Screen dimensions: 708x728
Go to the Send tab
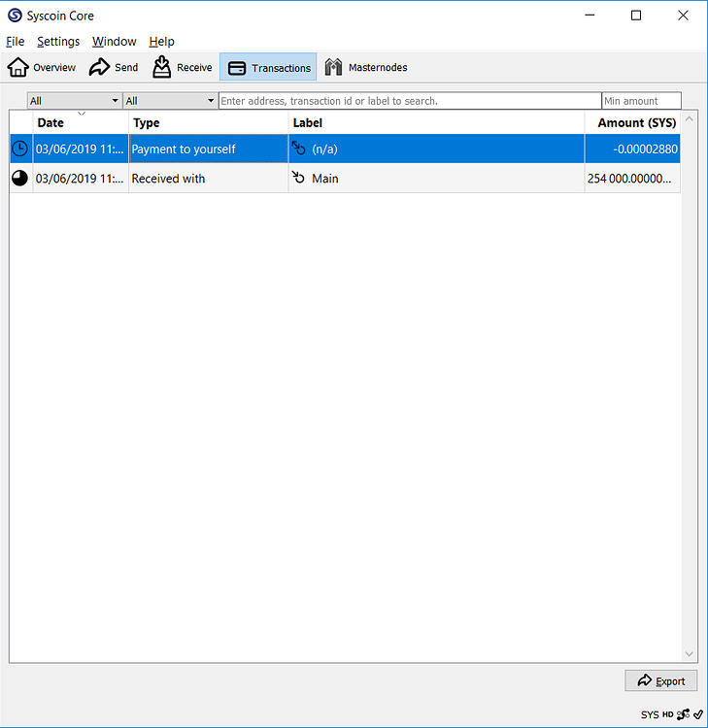tap(114, 67)
